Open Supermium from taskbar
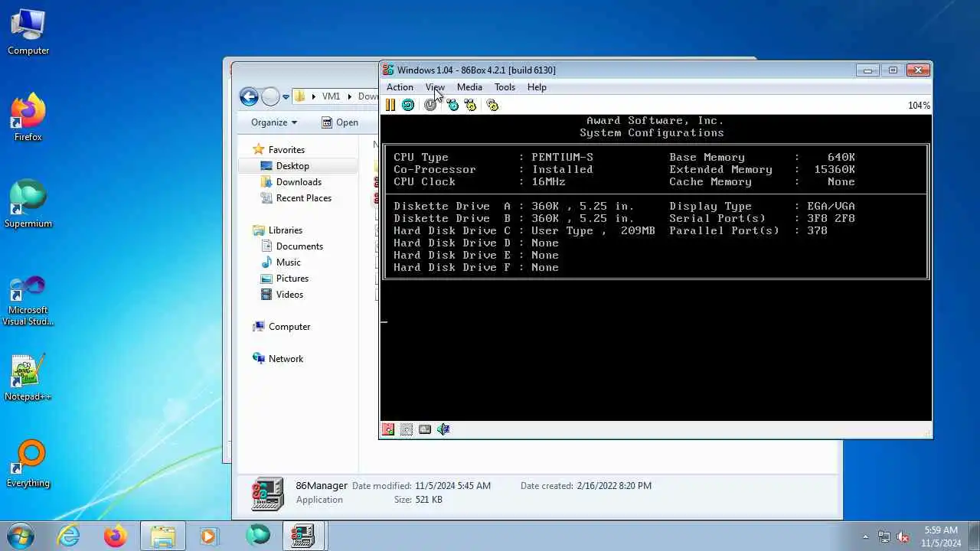Screen dimensions: 980x551 pyautogui.click(x=257, y=536)
